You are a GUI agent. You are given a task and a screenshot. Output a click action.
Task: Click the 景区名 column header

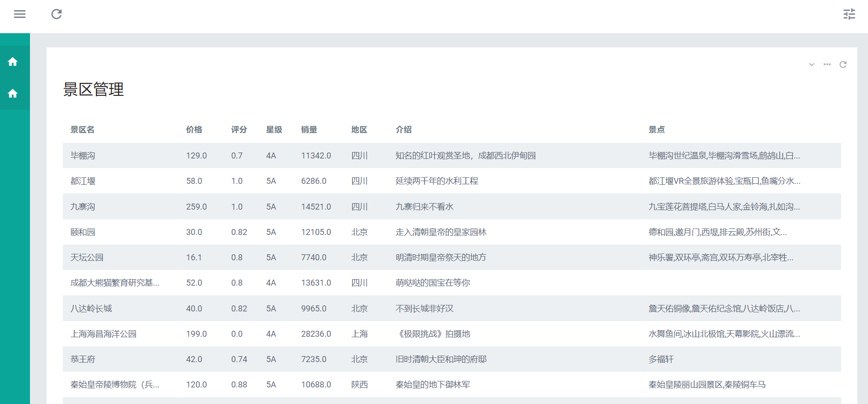click(x=83, y=130)
